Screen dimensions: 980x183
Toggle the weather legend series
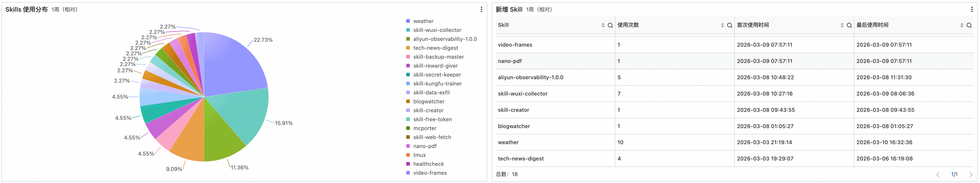click(x=423, y=21)
